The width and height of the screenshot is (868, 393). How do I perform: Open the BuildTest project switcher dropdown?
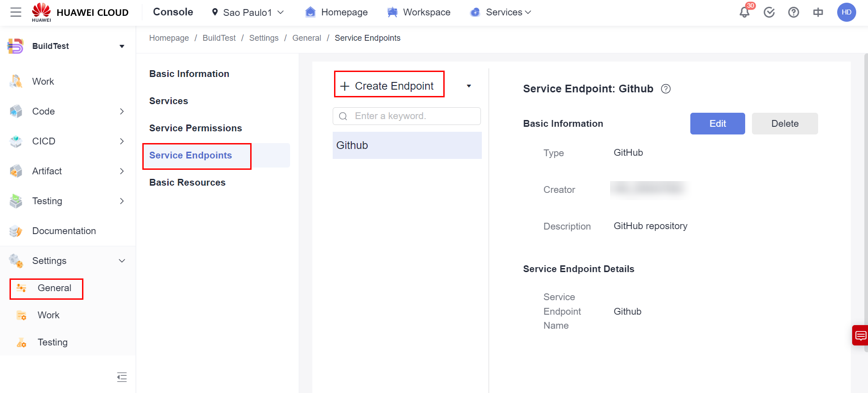(121, 46)
